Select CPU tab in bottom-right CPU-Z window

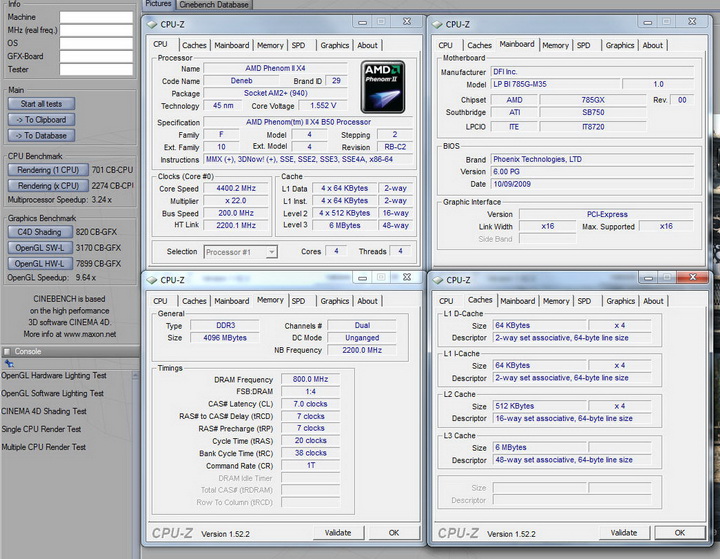click(x=446, y=301)
